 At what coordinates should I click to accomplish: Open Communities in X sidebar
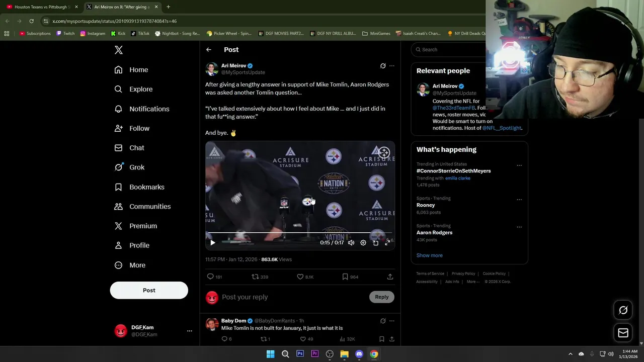[x=142, y=207]
